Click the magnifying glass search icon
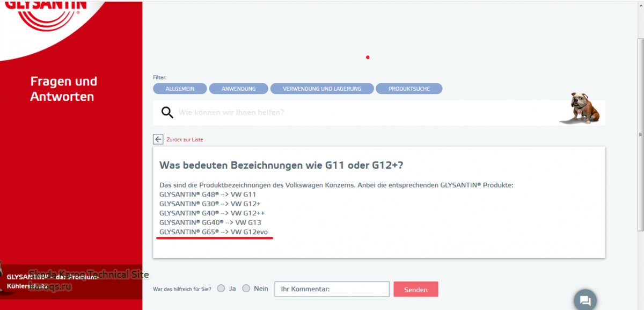 (x=167, y=112)
